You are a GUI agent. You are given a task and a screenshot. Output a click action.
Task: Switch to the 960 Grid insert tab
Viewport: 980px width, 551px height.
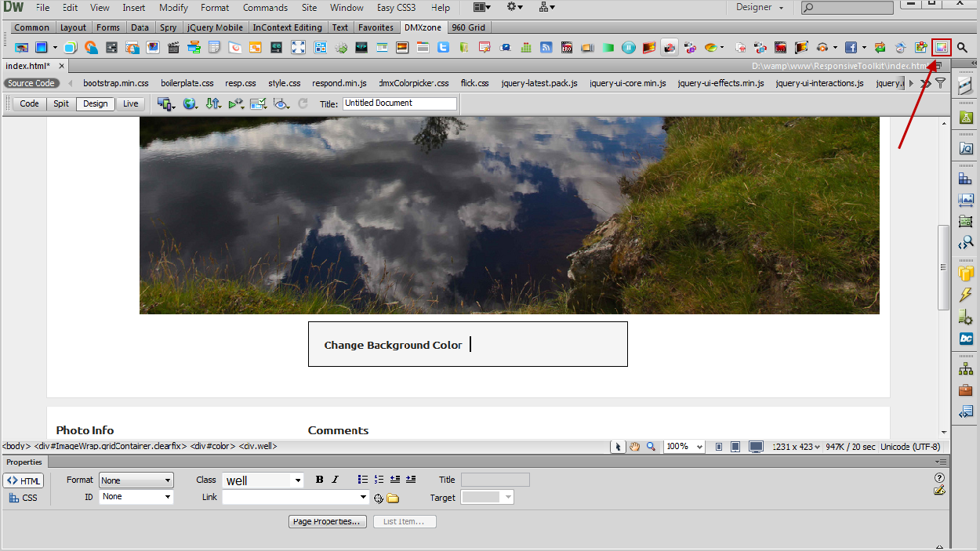pyautogui.click(x=468, y=27)
